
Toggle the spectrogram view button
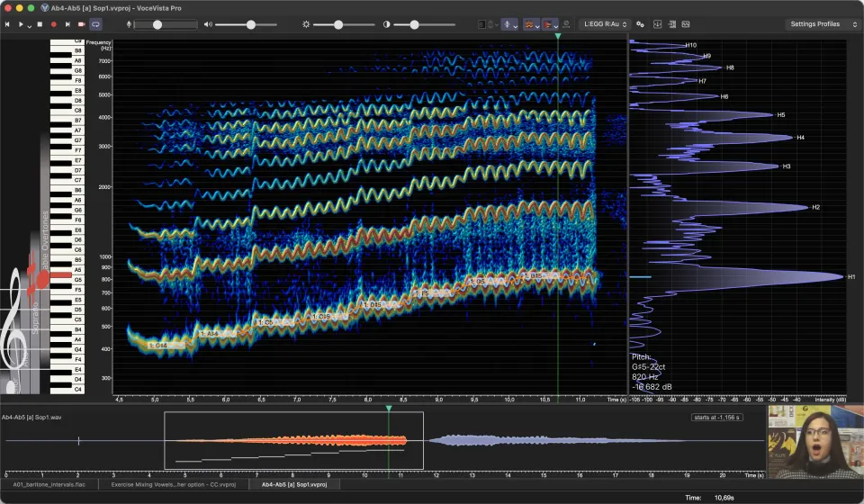pos(528,24)
